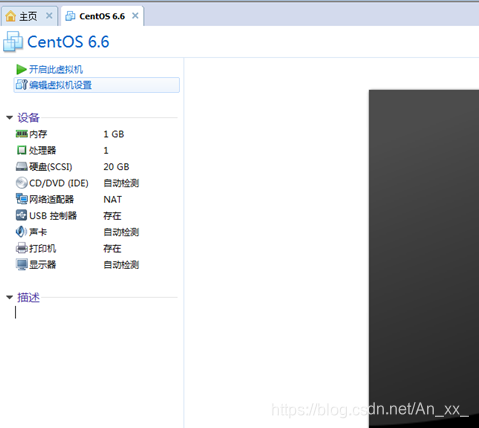Click the 描述 section header
This screenshot has width=479, height=428.
28,297
